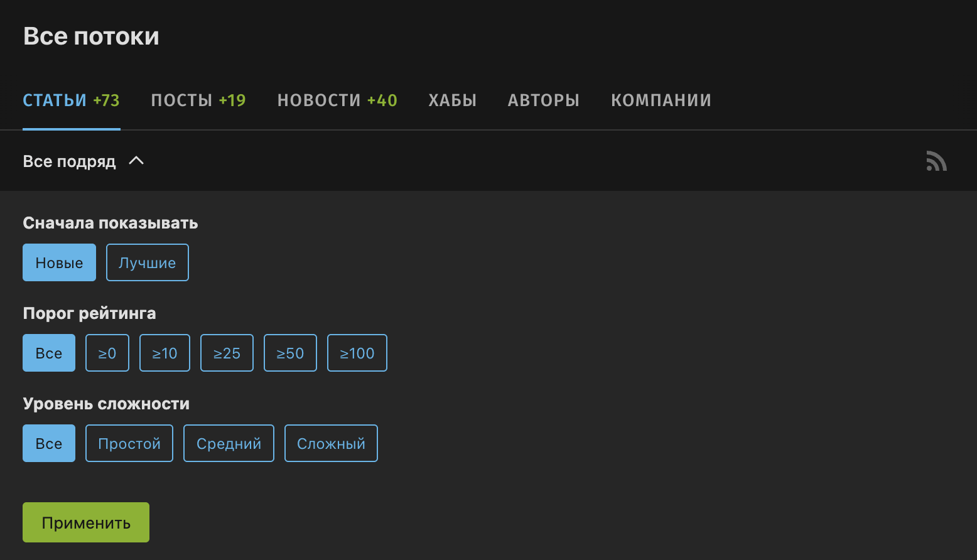
Task: Select the Статьи tab
Action: [71, 100]
